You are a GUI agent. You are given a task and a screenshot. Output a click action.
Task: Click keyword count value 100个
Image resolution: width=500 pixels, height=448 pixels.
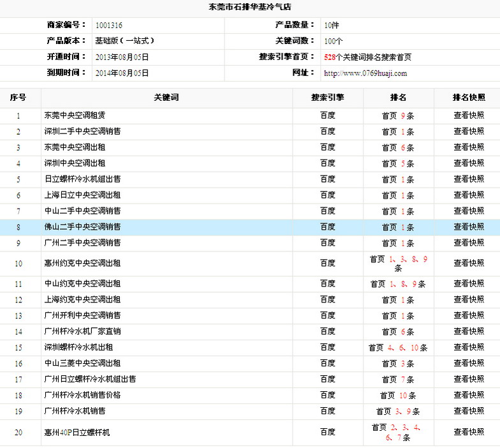(x=333, y=41)
